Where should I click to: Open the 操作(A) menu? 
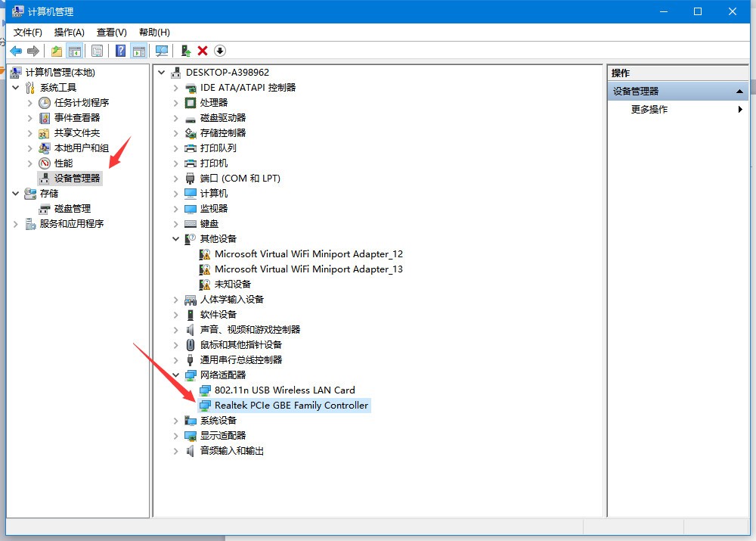click(x=69, y=33)
